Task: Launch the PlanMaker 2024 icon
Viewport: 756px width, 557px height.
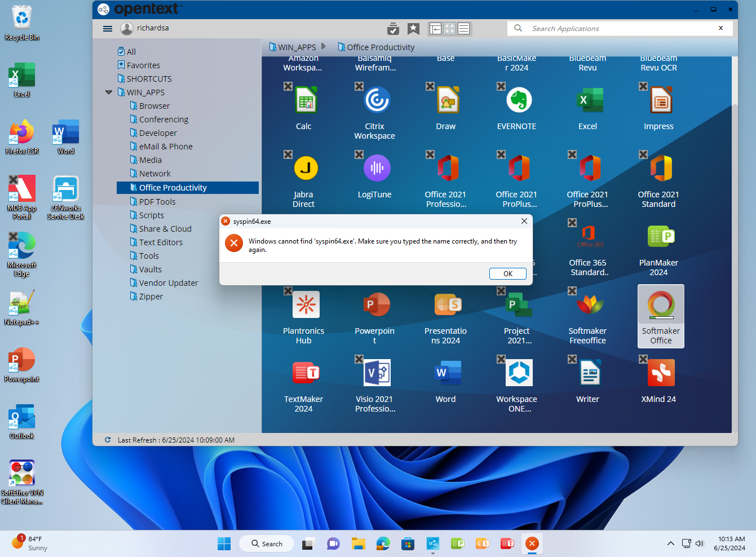Action: point(661,236)
